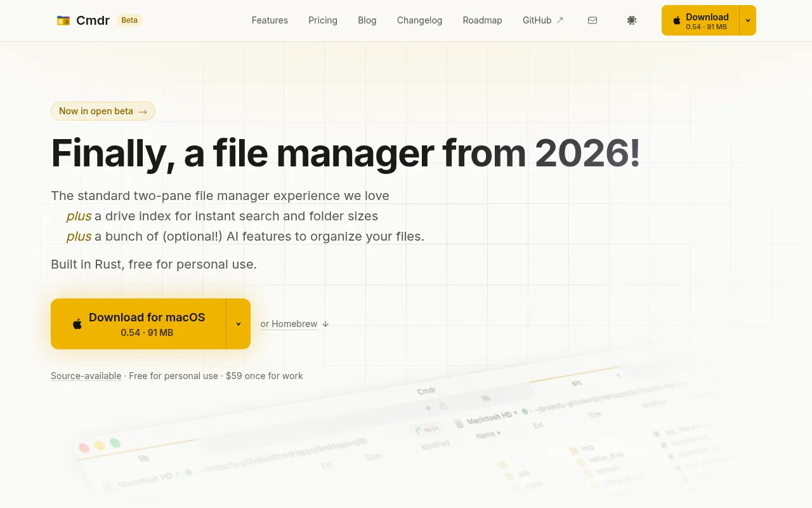Click the header Download 0.54 button
The image size is (812, 508).
pos(700,20)
